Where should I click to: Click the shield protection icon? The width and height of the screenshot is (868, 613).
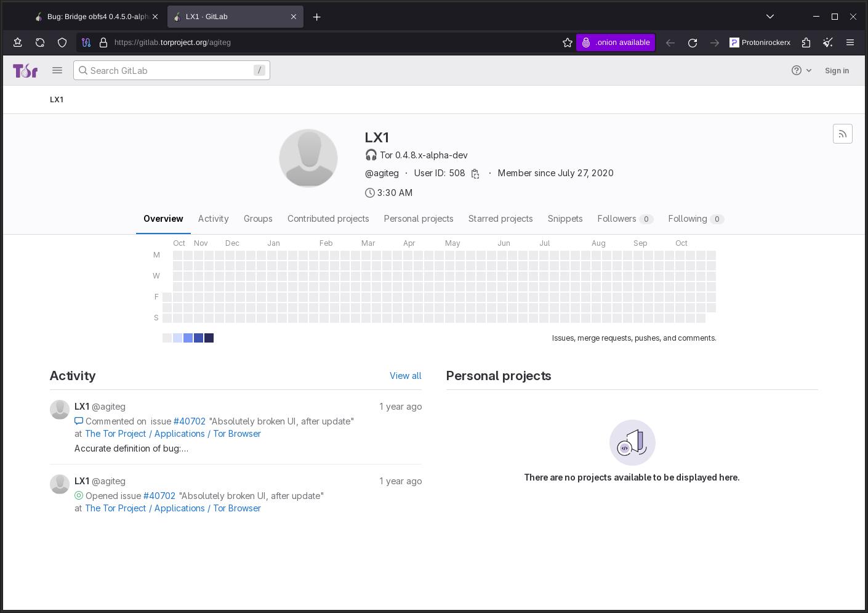click(x=62, y=43)
